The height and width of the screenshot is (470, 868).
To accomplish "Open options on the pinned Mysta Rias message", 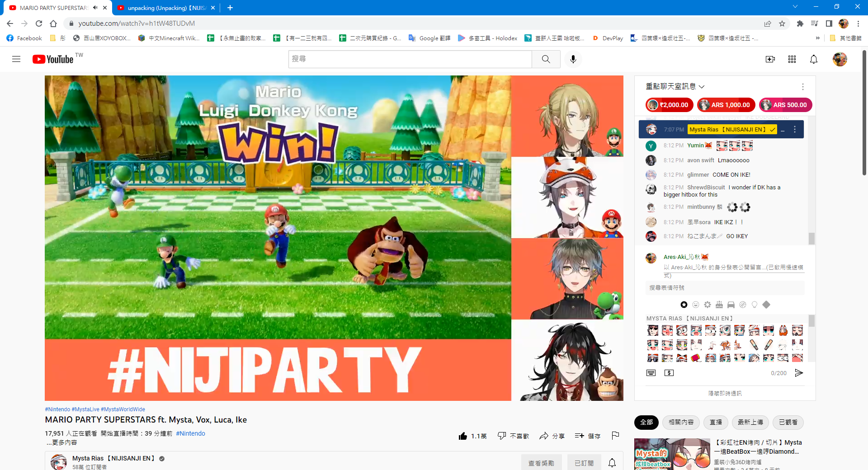I will 795,129.
